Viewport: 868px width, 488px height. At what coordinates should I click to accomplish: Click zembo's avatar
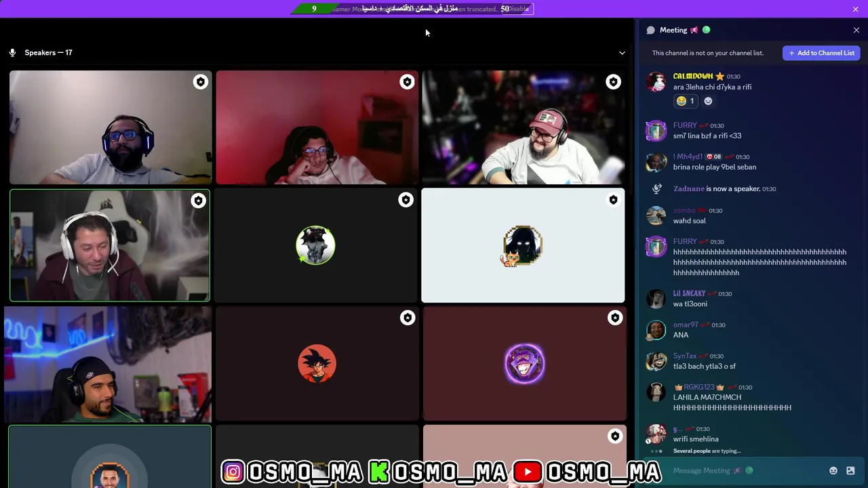click(x=656, y=216)
